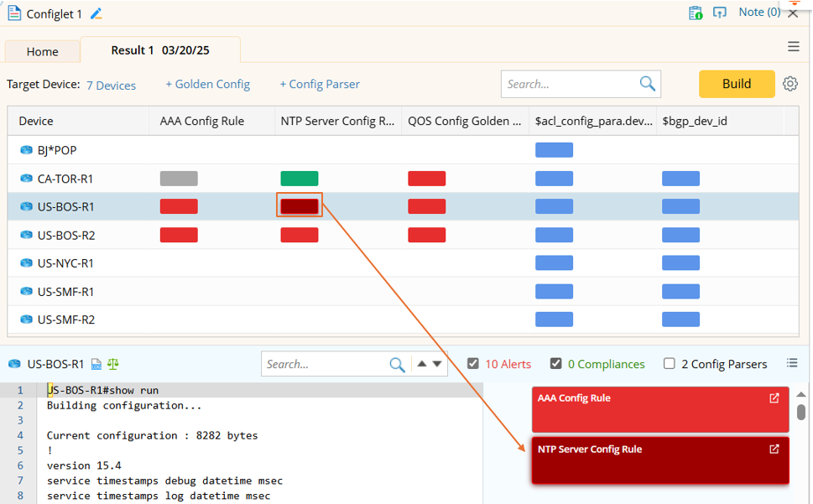Select BJ*POP device row
This screenshot has height=504, width=813.
pyautogui.click(x=403, y=150)
